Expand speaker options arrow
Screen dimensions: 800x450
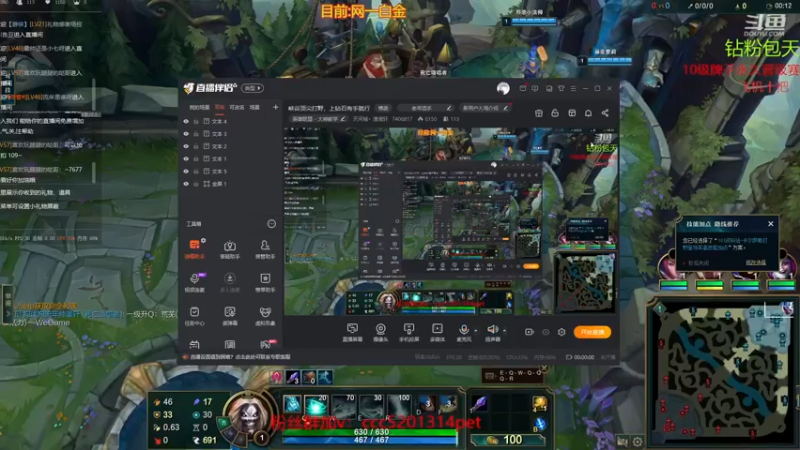point(505,330)
